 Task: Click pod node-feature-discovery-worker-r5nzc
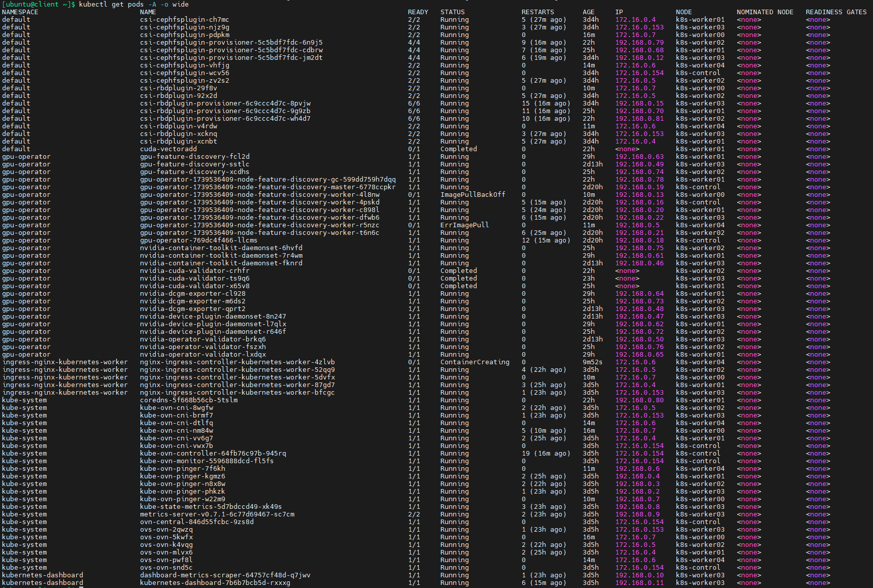point(259,225)
